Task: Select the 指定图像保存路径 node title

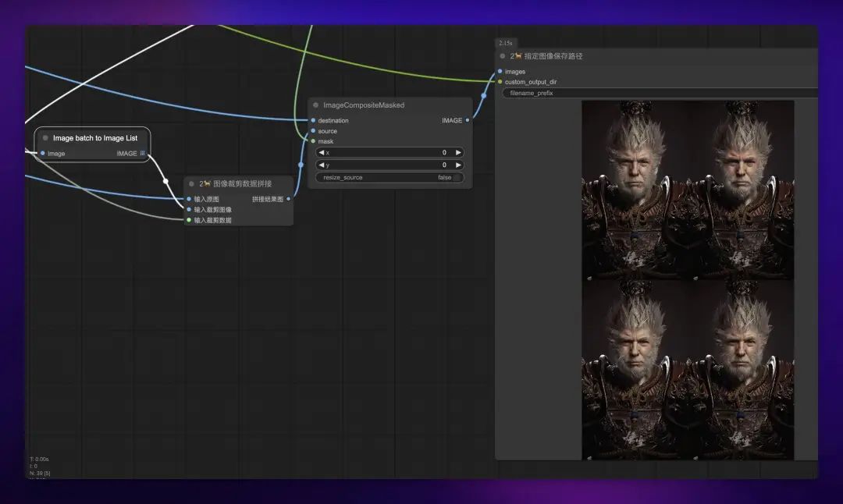Action: pyautogui.click(x=546, y=56)
